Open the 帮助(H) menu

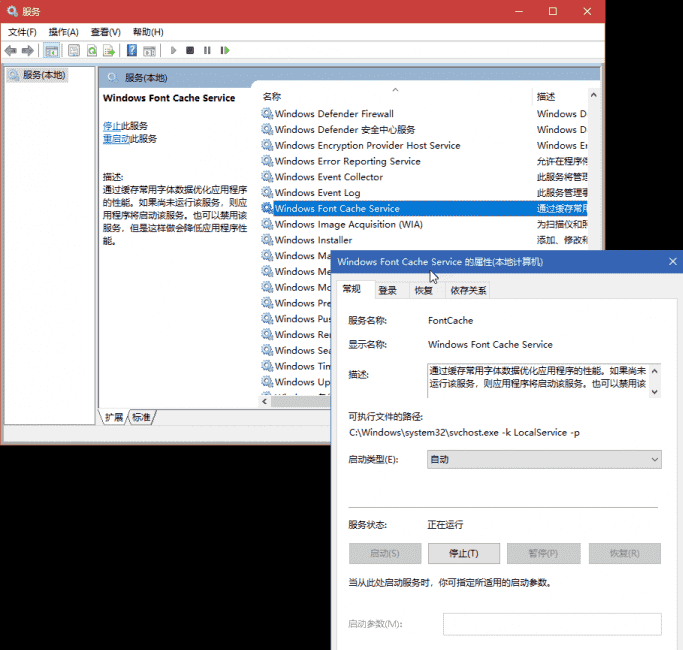(x=148, y=32)
